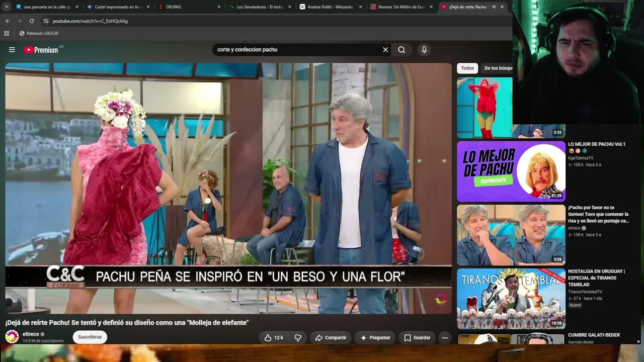The width and height of the screenshot is (644, 362).
Task: Go back with the browser back arrow
Action: 8,21
